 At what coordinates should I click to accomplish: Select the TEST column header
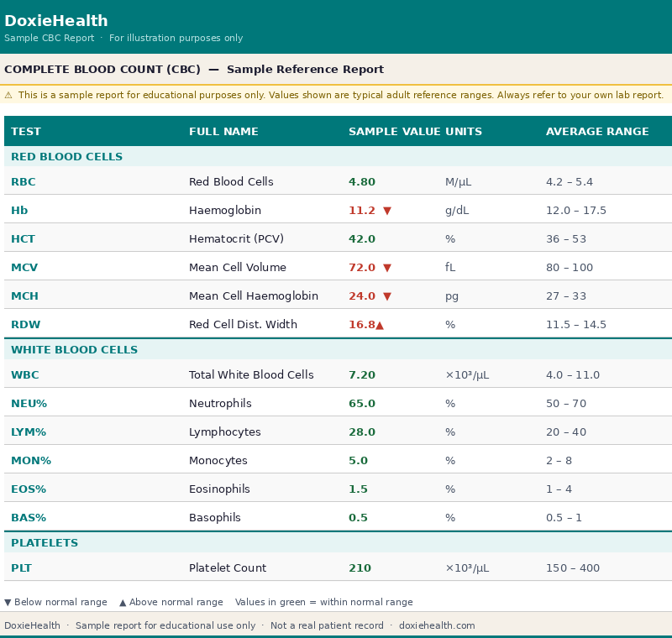[x=23, y=131]
